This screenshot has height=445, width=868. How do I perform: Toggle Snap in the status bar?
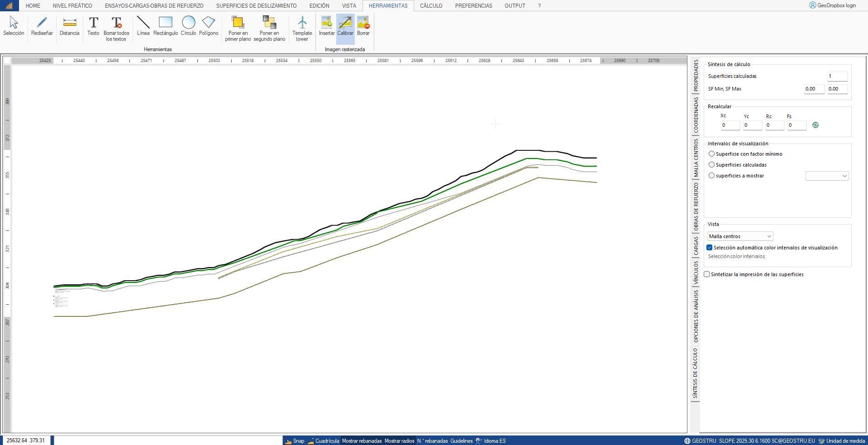tap(298, 440)
